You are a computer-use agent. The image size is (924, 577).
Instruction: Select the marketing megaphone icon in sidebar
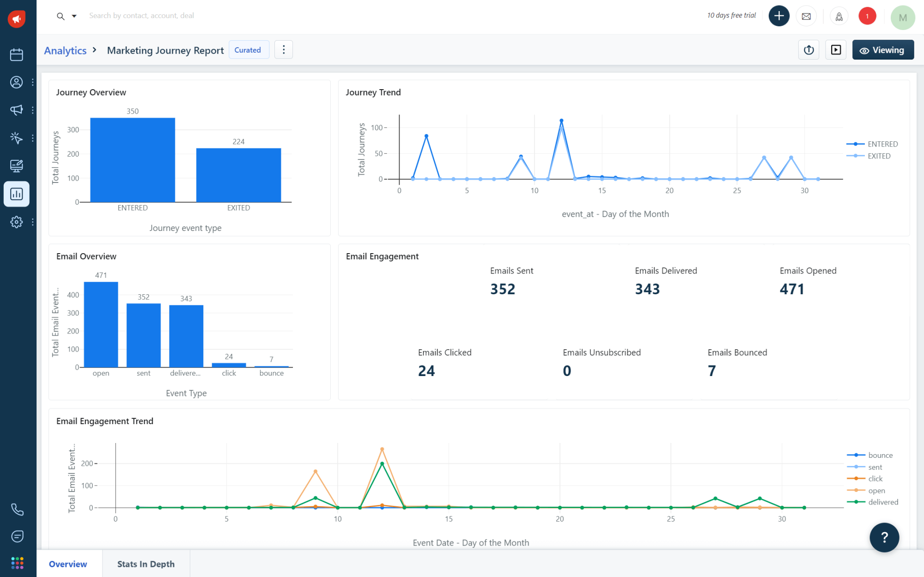[17, 110]
